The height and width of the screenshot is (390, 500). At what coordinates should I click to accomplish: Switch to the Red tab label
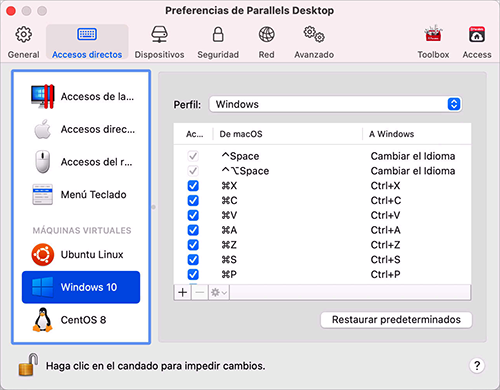click(267, 55)
